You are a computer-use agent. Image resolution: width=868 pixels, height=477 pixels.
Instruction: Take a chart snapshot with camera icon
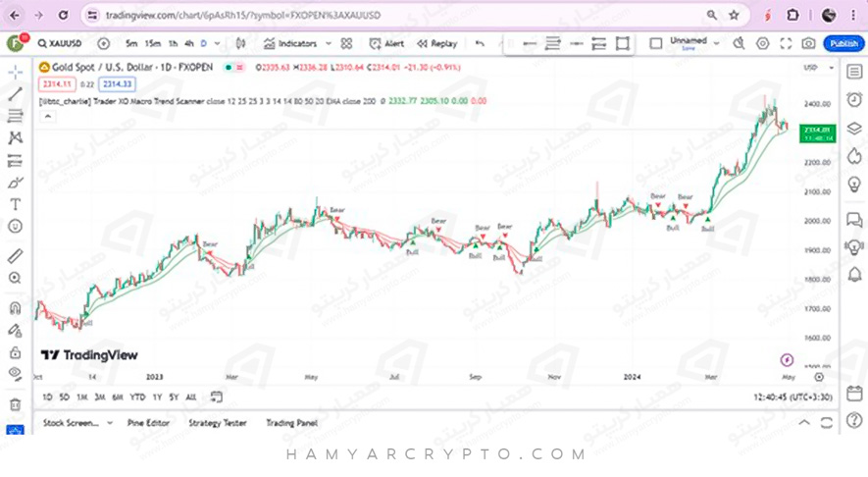[x=808, y=43]
